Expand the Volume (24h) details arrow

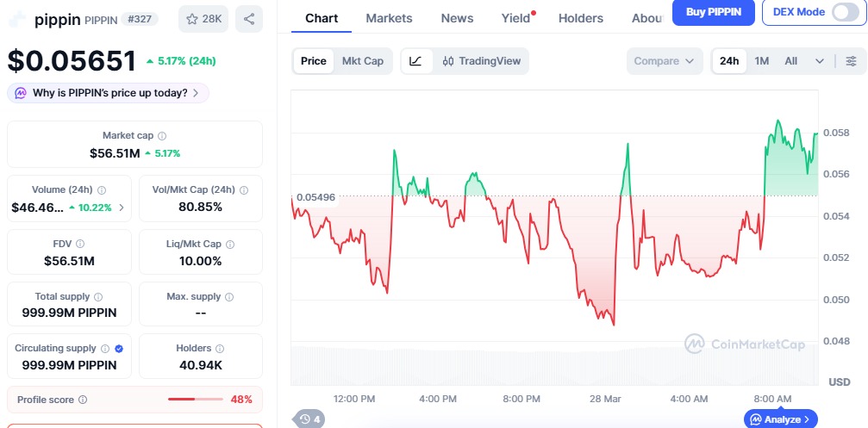(122, 208)
